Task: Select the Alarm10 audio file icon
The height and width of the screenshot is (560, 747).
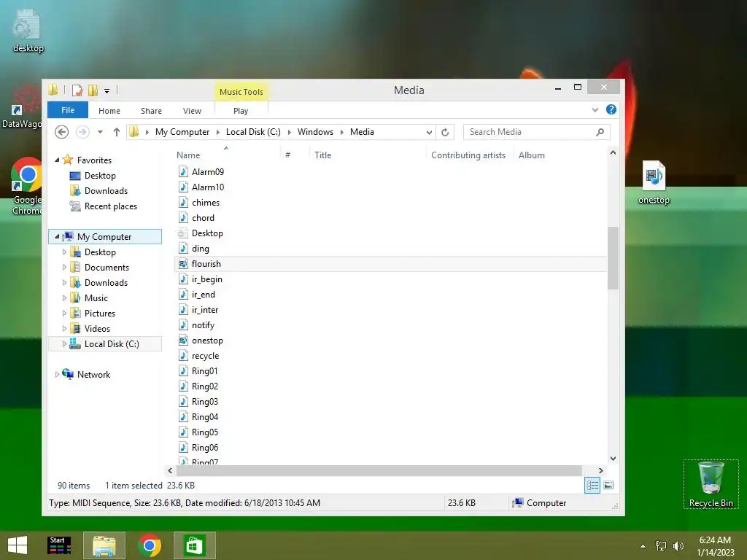Action: [183, 187]
